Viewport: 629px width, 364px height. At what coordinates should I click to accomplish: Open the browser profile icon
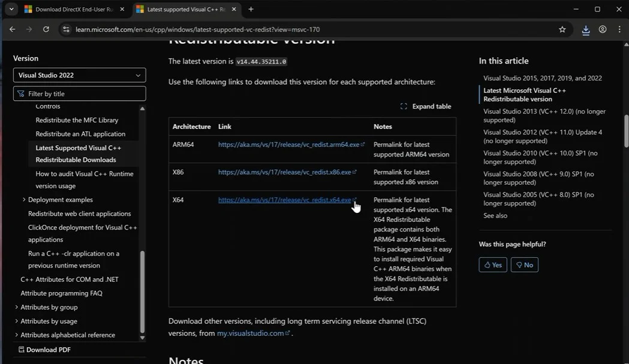603,29
